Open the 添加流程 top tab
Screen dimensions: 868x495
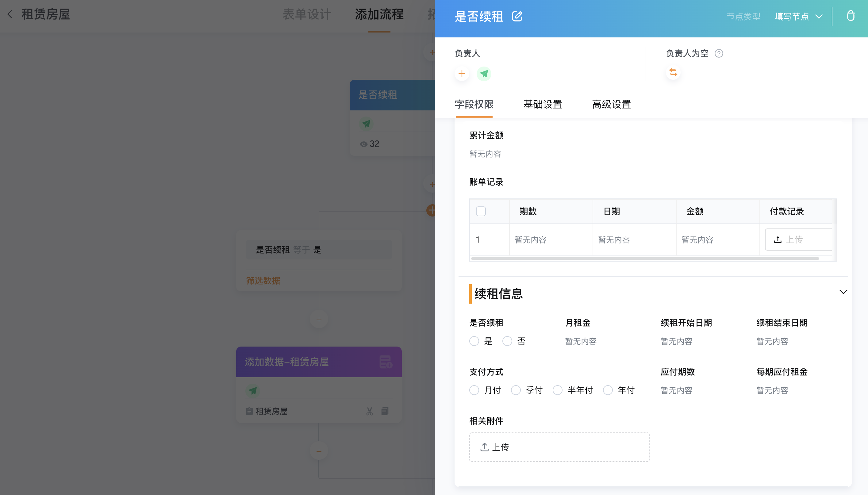[x=379, y=14]
